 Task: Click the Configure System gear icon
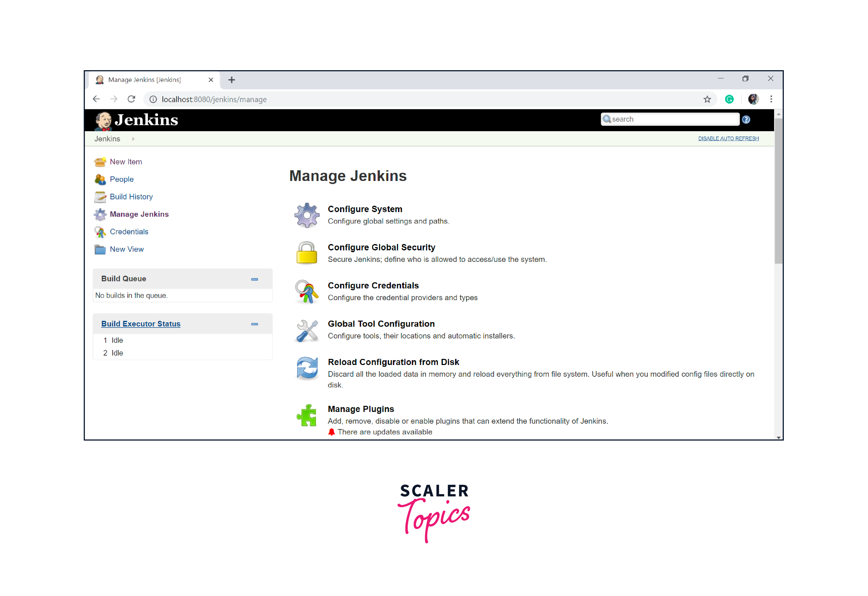pyautogui.click(x=307, y=215)
